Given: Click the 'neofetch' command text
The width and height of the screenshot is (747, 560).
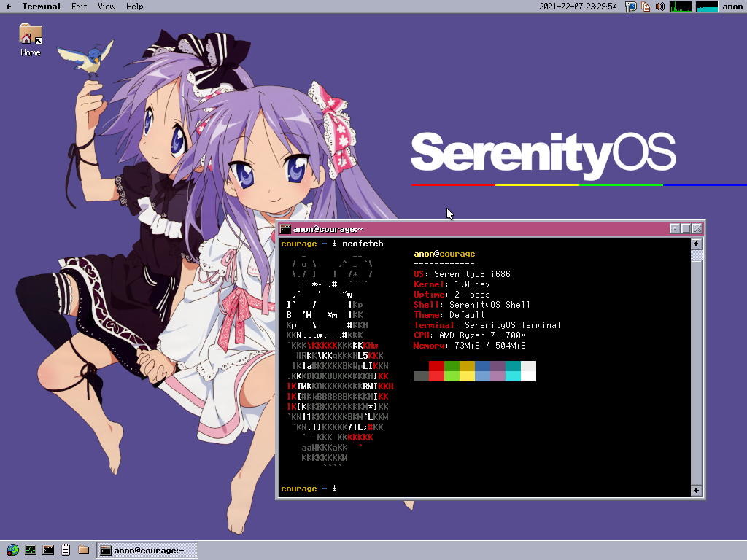Looking at the screenshot, I should click(363, 244).
